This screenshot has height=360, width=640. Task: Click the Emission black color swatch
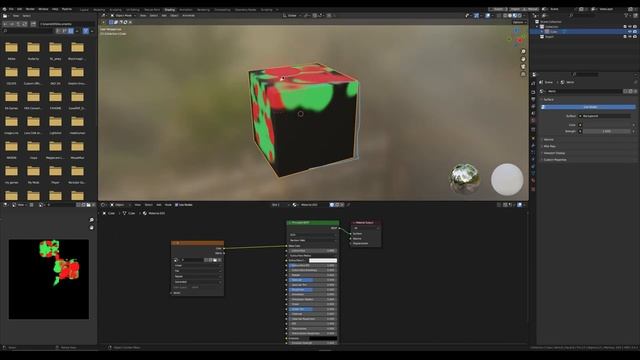click(x=323, y=338)
